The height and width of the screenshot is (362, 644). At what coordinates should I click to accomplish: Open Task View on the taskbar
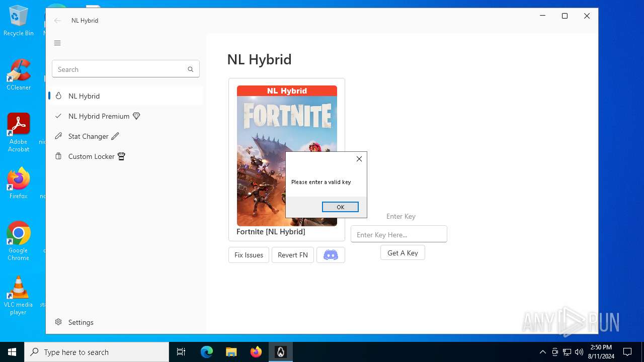(181, 352)
